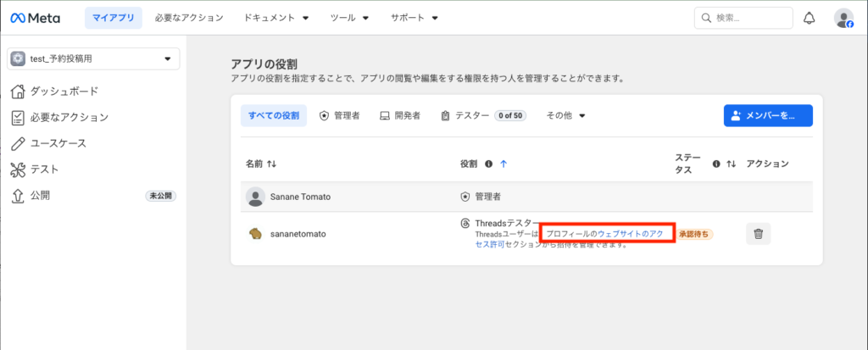Image resolution: width=868 pixels, height=350 pixels.
Task: Click the notifications bell icon
Action: (810, 18)
